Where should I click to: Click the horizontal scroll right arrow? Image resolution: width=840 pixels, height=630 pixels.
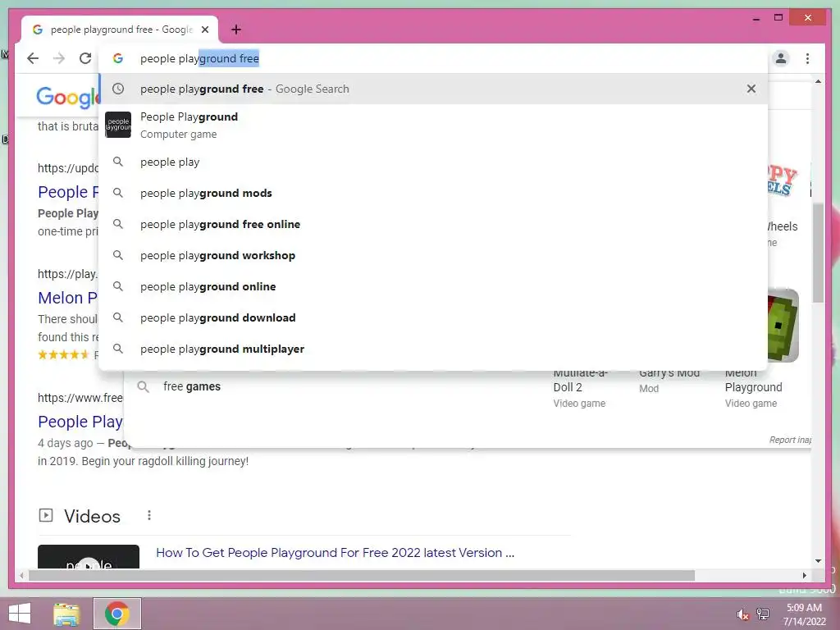(804, 575)
